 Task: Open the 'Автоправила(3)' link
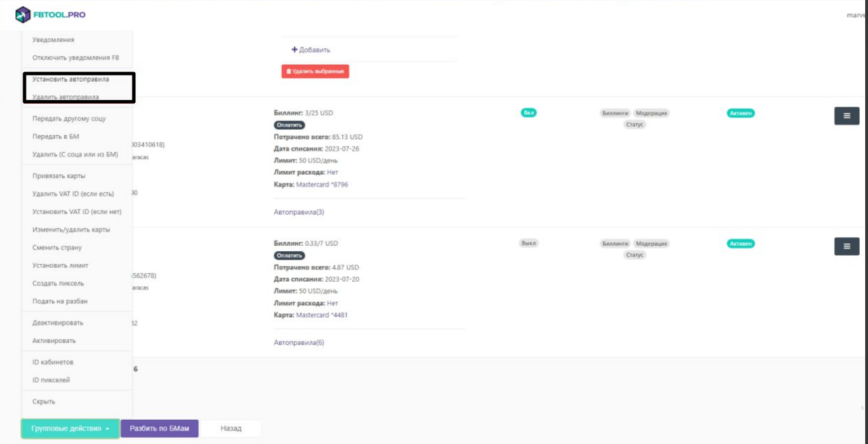299,212
